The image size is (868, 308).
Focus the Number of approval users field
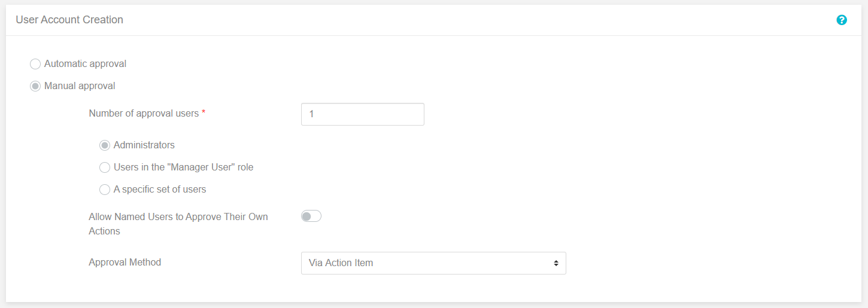pos(363,114)
